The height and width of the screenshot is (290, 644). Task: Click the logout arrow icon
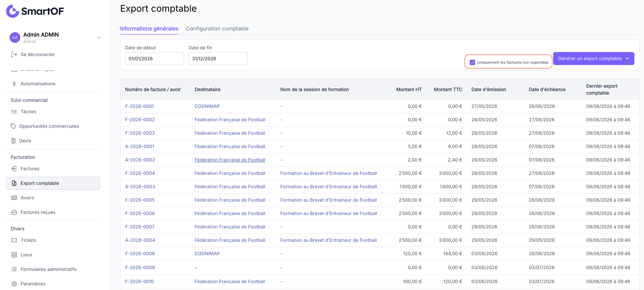14,55
